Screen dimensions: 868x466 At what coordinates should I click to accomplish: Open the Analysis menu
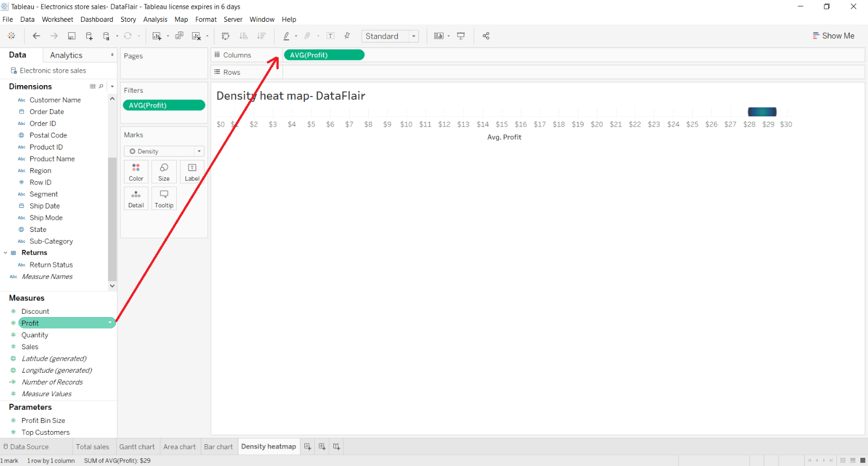(155, 19)
